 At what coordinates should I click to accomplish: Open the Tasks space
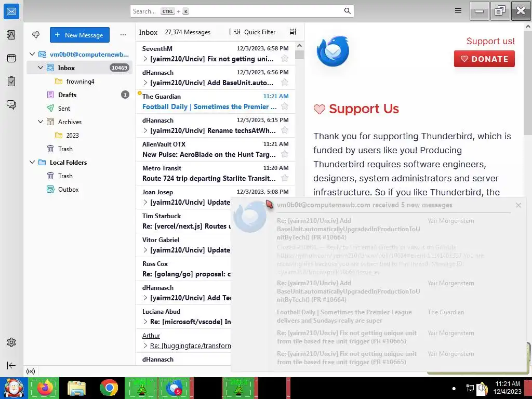[x=11, y=82]
